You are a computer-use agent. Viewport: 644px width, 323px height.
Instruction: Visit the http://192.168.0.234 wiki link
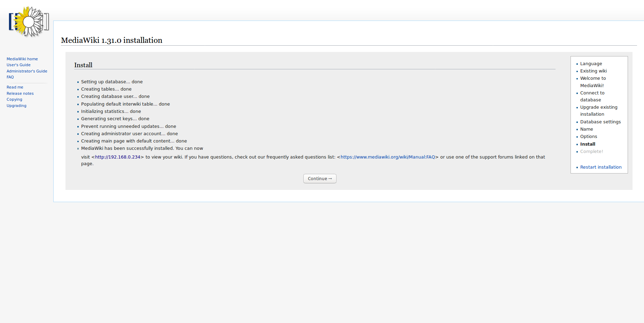tap(118, 157)
